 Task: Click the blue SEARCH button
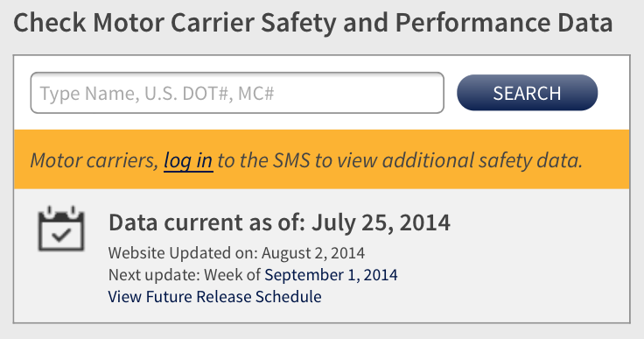point(527,93)
